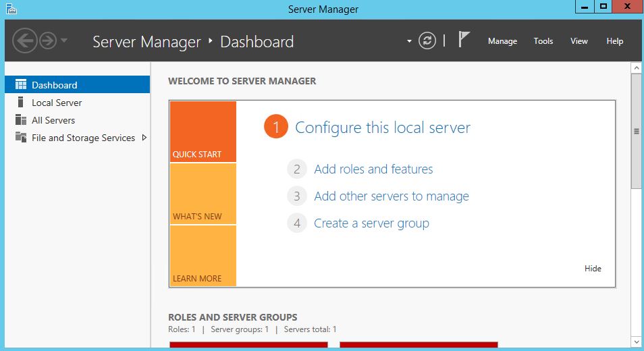Hide the welcome tile
644x351 pixels.
click(x=593, y=269)
